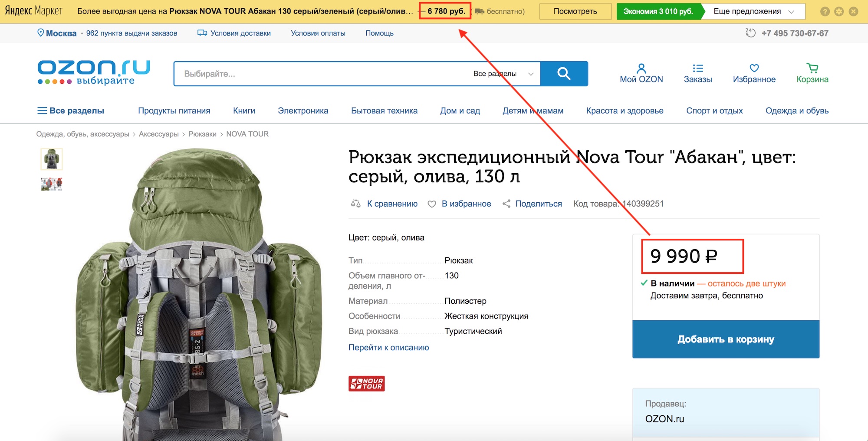
Task: Open Мой OZON profile icon
Action: [641, 68]
